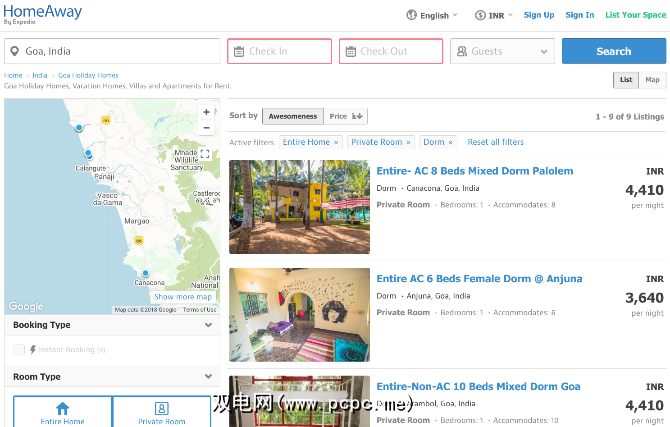Remove the Private Room filter

click(408, 142)
